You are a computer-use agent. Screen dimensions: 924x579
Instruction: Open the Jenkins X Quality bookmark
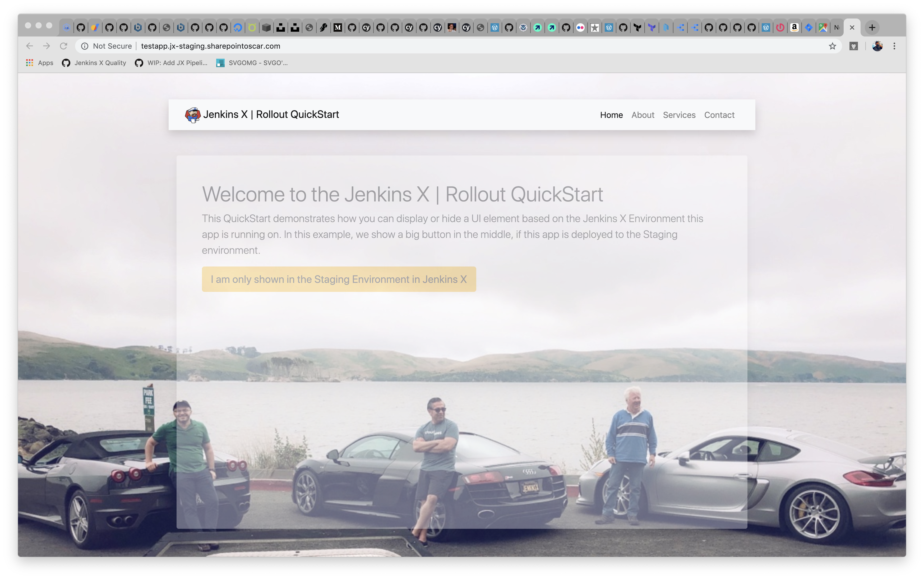94,63
